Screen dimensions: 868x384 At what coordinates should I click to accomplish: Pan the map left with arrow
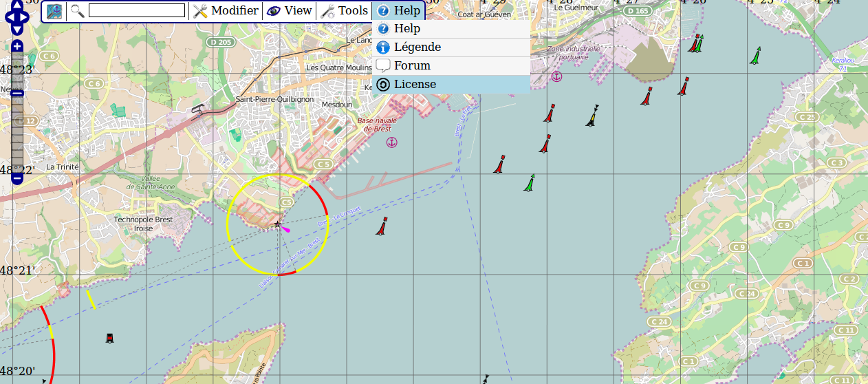7,18
